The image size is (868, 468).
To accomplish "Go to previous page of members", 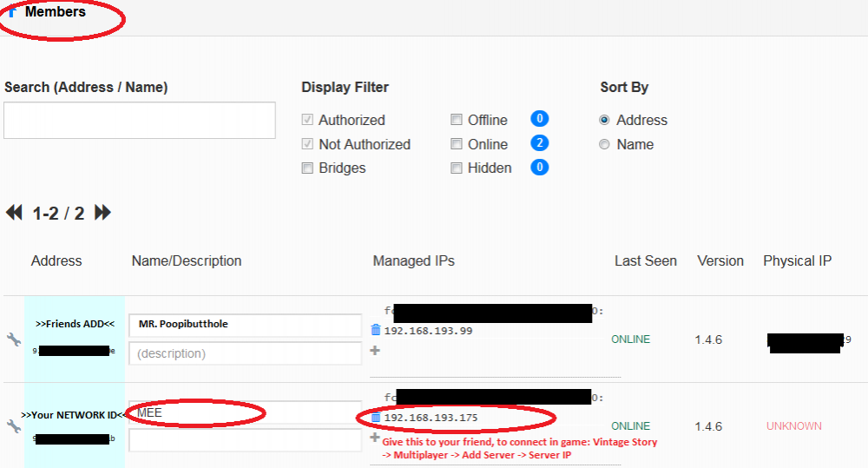I will pyautogui.click(x=14, y=213).
